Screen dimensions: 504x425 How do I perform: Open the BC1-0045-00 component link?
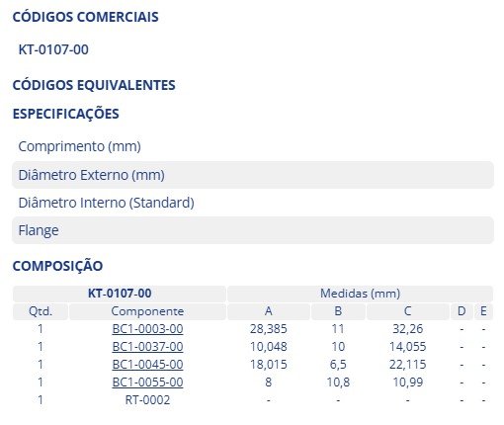[147, 365]
